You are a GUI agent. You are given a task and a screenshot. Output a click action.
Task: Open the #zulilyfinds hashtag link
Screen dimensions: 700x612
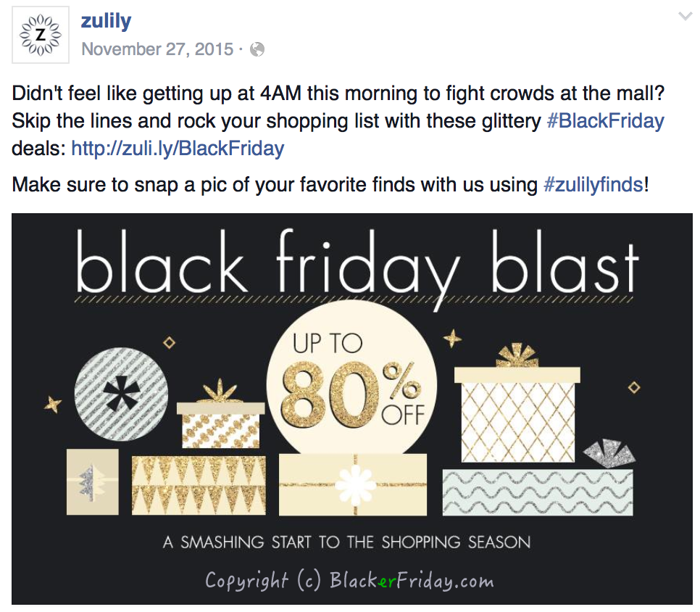(593, 184)
